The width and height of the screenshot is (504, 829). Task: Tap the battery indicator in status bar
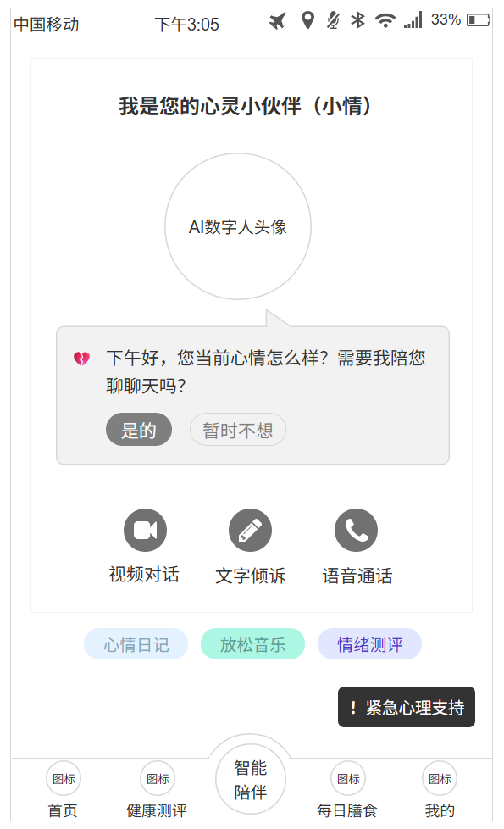coord(479,20)
